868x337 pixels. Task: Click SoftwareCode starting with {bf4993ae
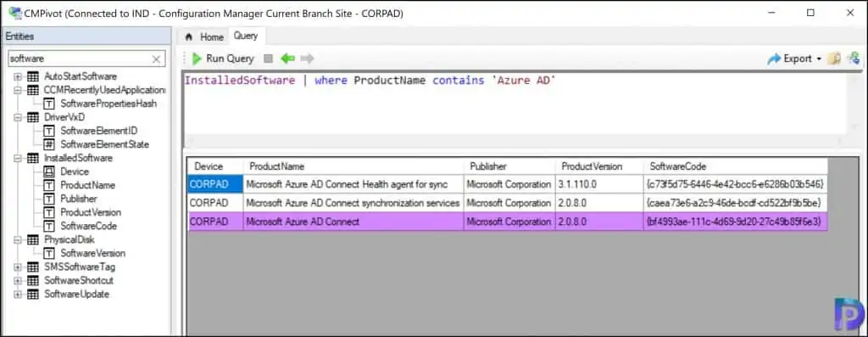pos(735,222)
